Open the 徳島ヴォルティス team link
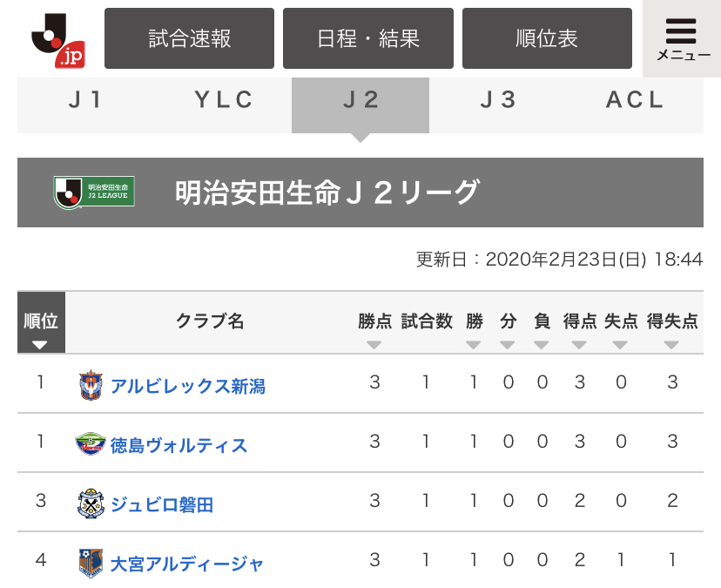721x588 pixels. [x=179, y=445]
